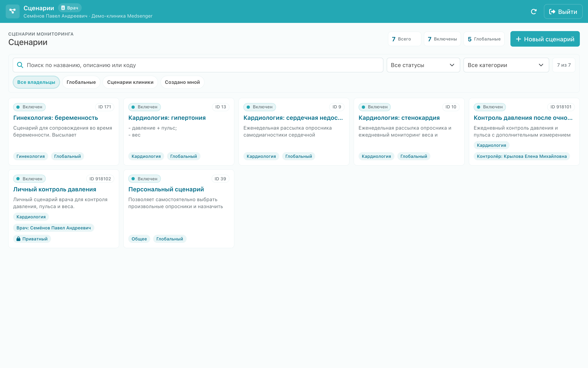
Task: Click Включен status on ID 918101 card
Action: [x=490, y=107]
